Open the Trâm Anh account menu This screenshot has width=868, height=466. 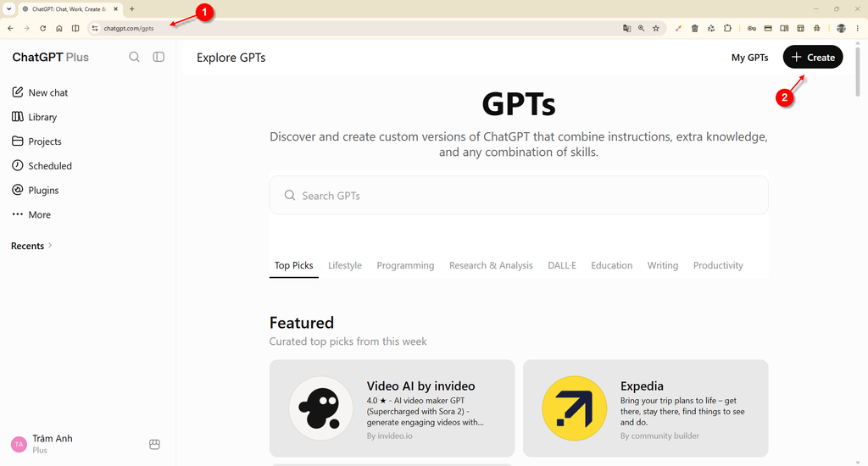pos(42,444)
